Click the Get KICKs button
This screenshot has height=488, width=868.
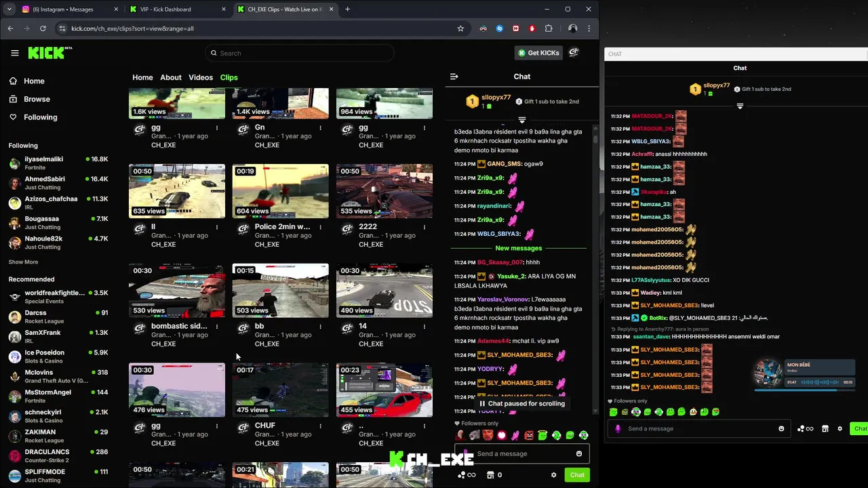(538, 53)
